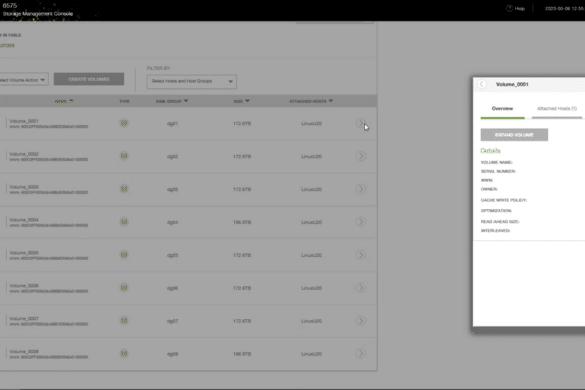This screenshot has height=390, width=585.
Task: Open details arrow for Volume_0006
Action: (360, 288)
